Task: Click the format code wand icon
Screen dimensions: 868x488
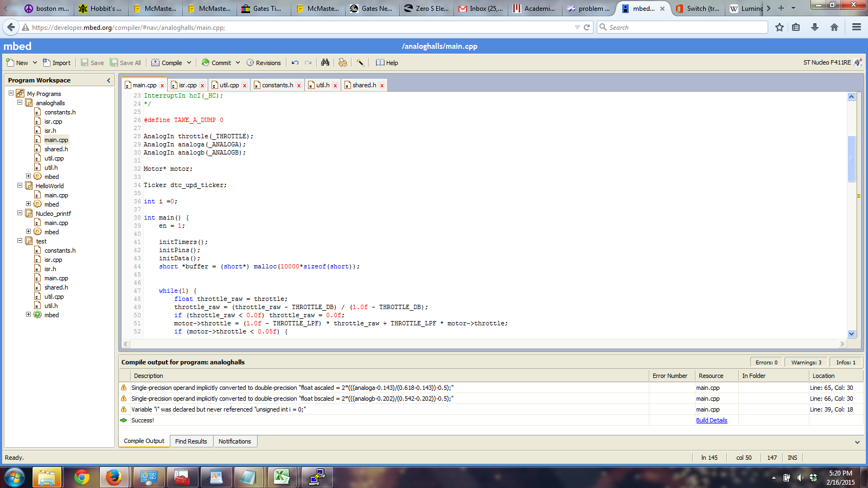Action: coord(360,63)
